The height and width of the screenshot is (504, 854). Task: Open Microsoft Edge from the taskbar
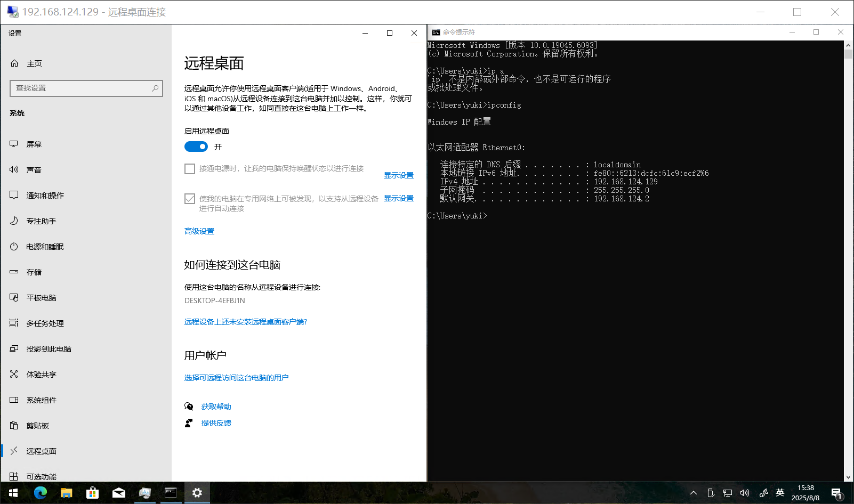pos(41,493)
